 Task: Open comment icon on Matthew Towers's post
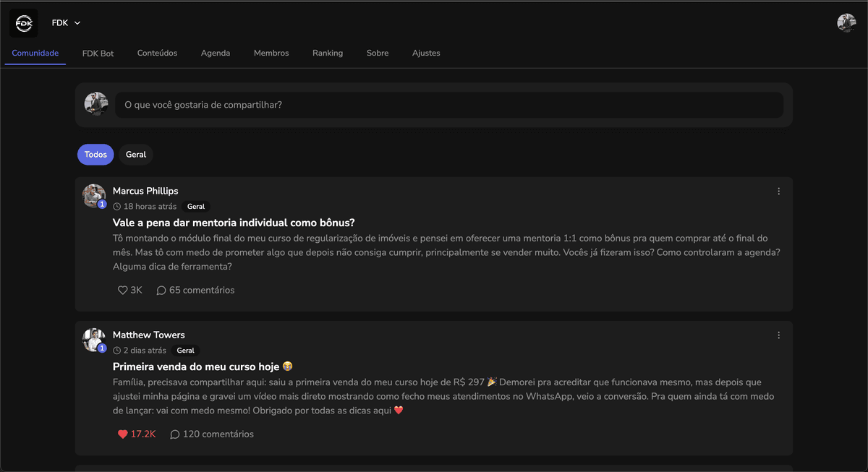[x=174, y=434]
